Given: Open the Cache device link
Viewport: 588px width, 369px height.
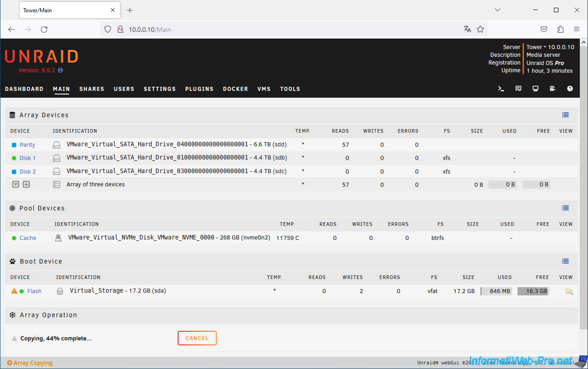Looking at the screenshot, I should [28, 238].
